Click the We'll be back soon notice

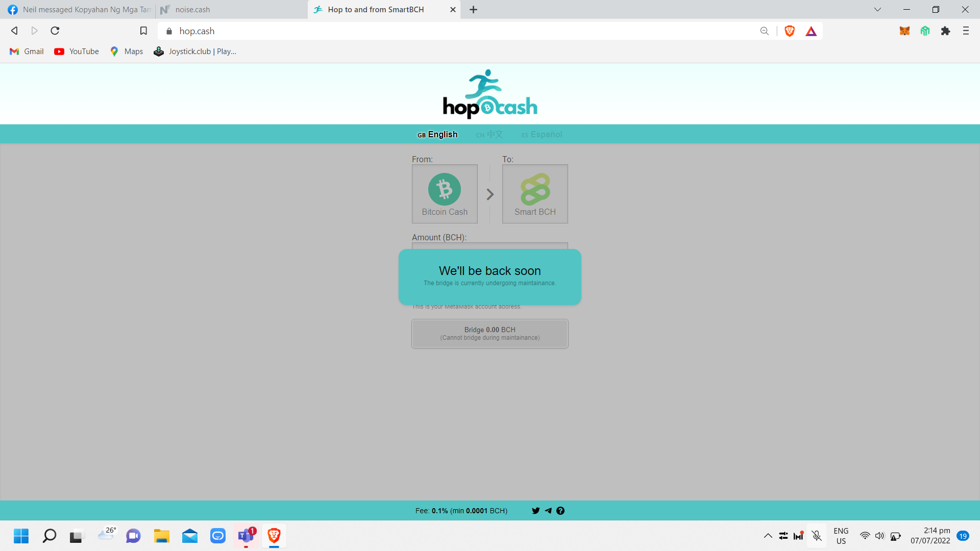pos(490,277)
